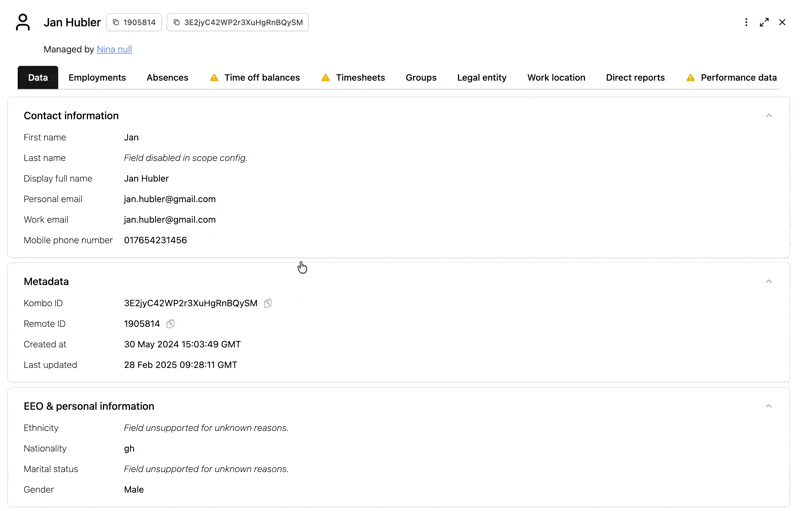
Task: Open the Direct reports tab
Action: (635, 78)
